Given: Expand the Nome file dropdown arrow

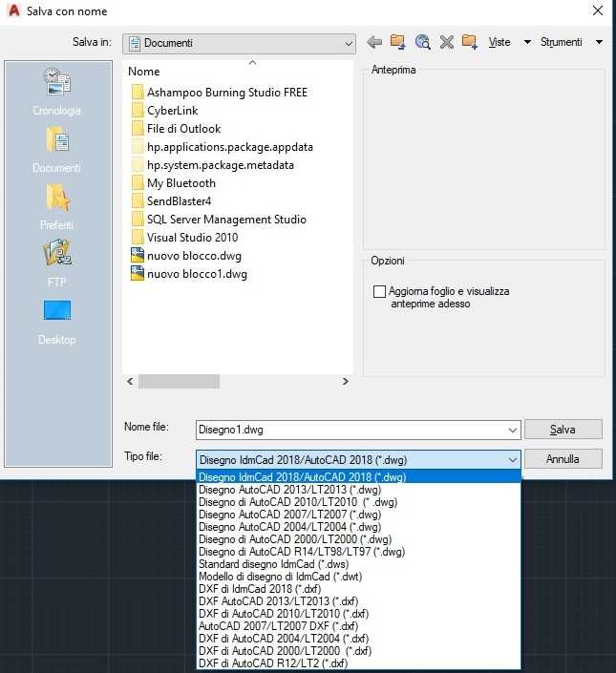Looking at the screenshot, I should 512,431.
